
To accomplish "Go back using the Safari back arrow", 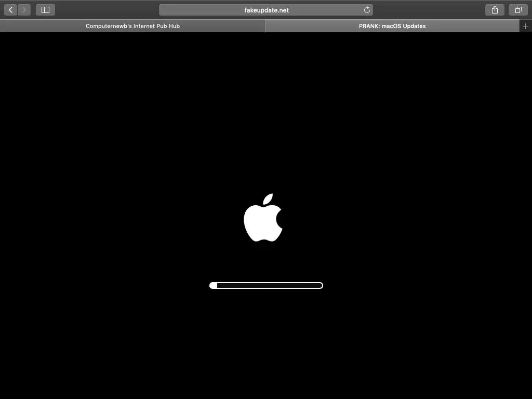I will coord(10,10).
